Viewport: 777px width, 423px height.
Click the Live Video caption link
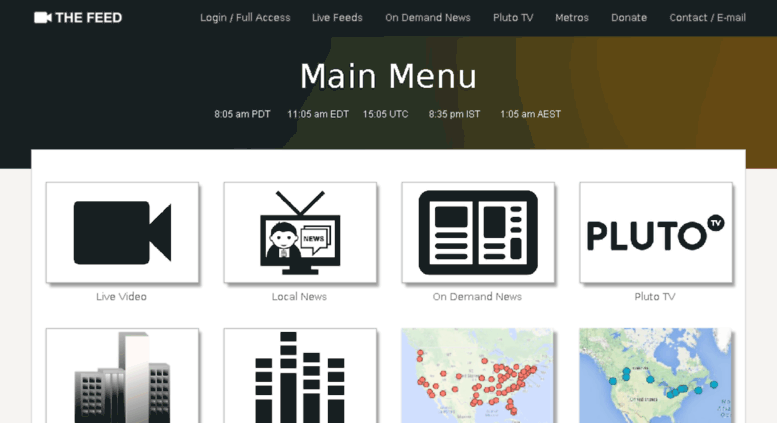121,297
